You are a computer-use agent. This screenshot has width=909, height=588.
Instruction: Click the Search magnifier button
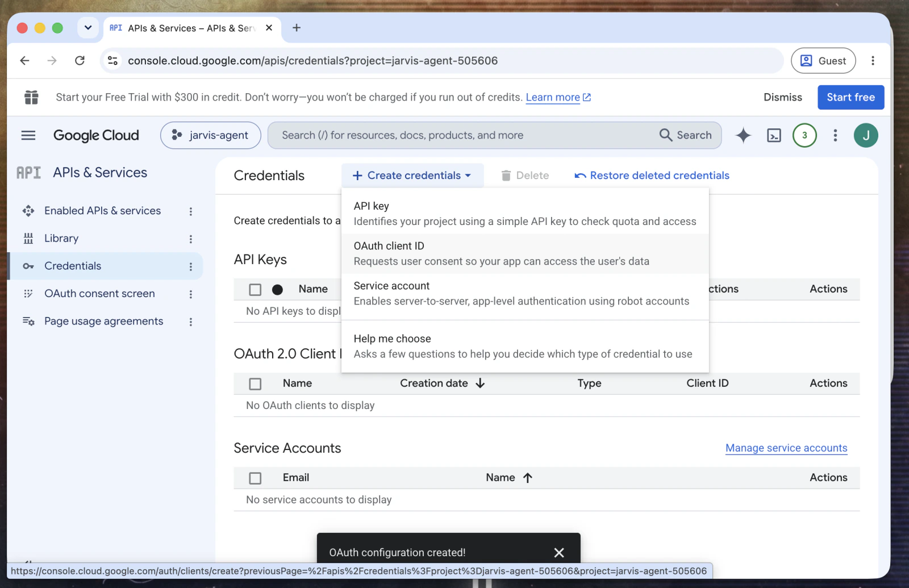pos(686,135)
